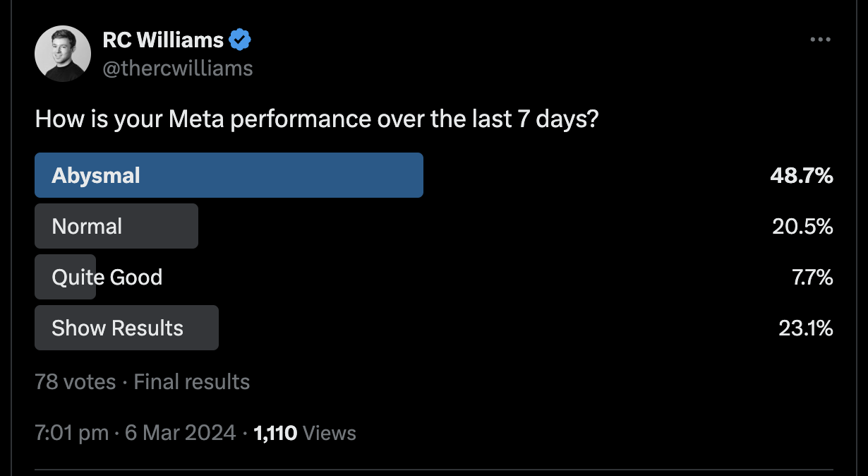Select the Quite Good poll option
868x476 pixels.
(x=99, y=277)
